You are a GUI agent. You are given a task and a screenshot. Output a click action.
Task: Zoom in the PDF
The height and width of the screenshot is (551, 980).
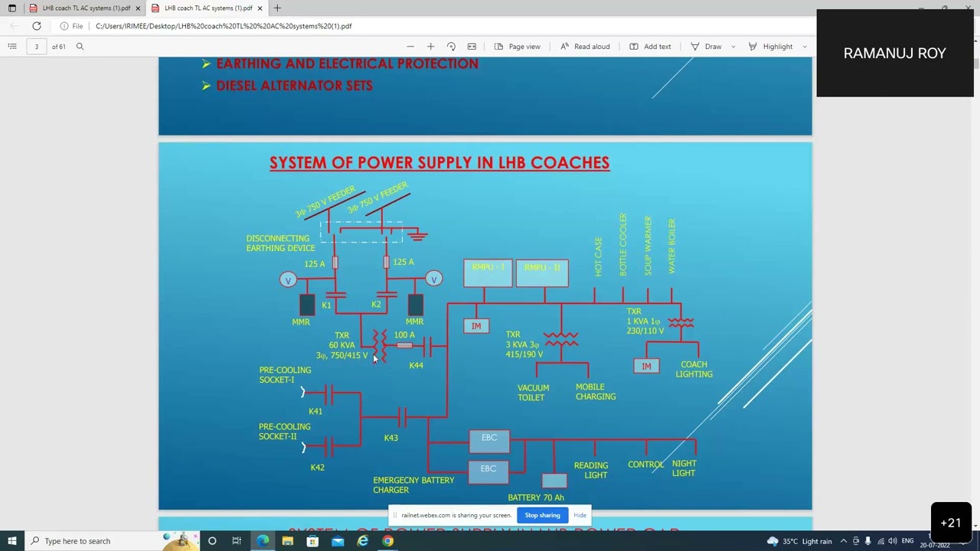coord(430,47)
